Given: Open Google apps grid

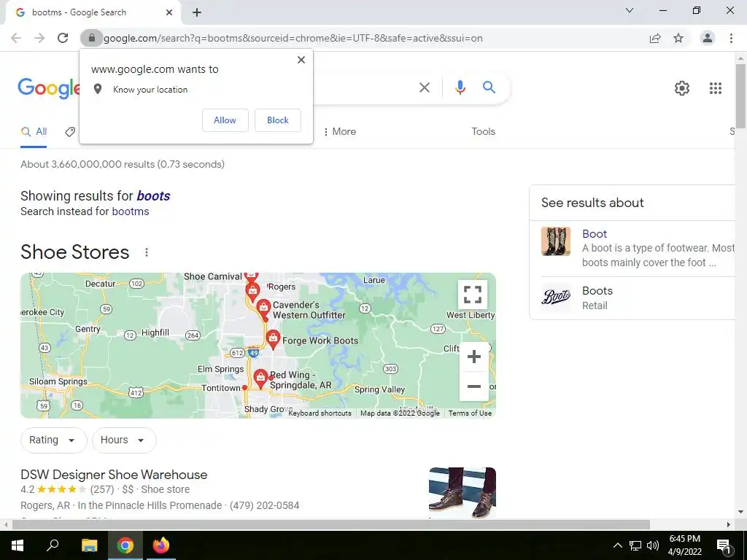Looking at the screenshot, I should click(715, 88).
